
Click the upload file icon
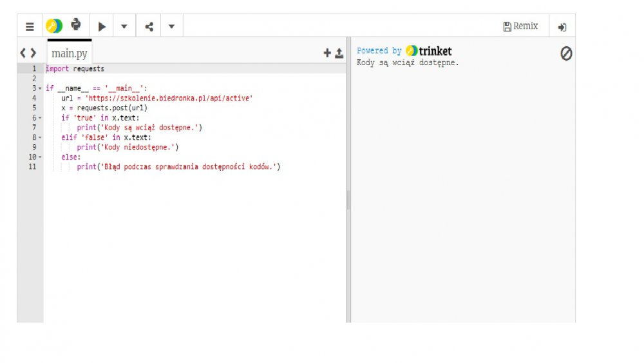click(339, 54)
